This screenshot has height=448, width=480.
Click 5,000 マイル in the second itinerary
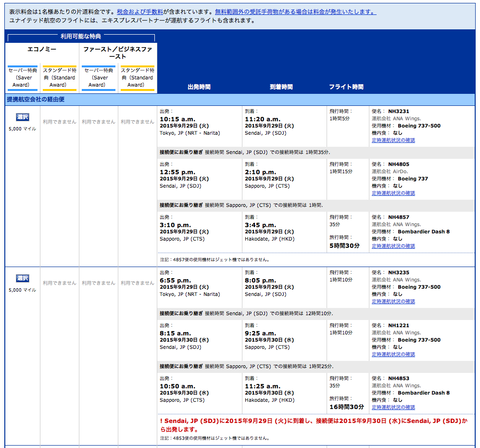click(22, 290)
